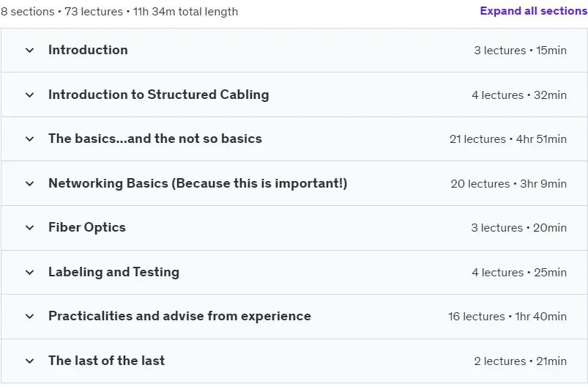Click the chevron icon next to Fiber Optics

[x=29, y=227]
